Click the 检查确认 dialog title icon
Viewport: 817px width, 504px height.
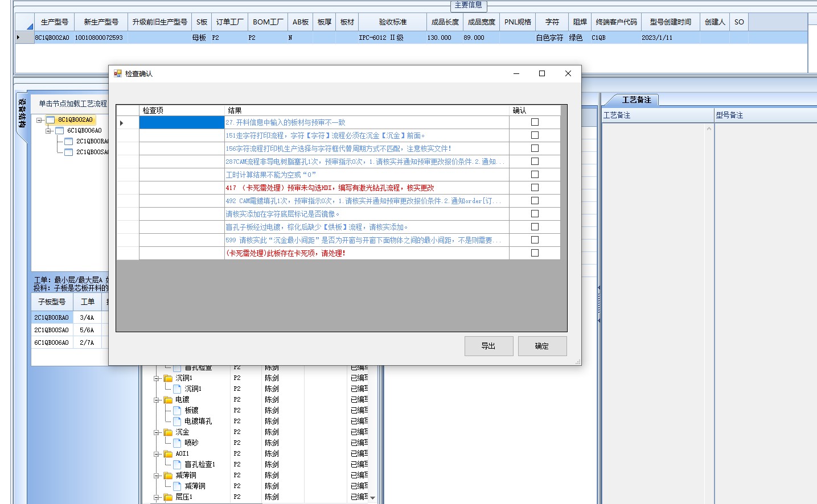point(118,73)
